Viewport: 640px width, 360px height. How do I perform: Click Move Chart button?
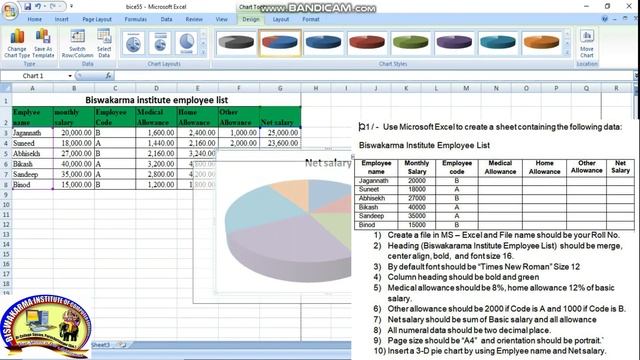point(587,43)
